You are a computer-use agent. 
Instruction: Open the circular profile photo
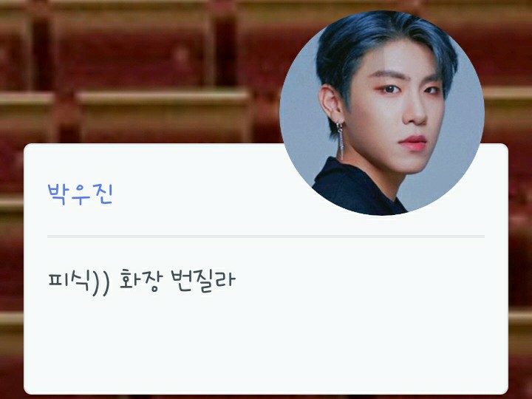(382, 112)
